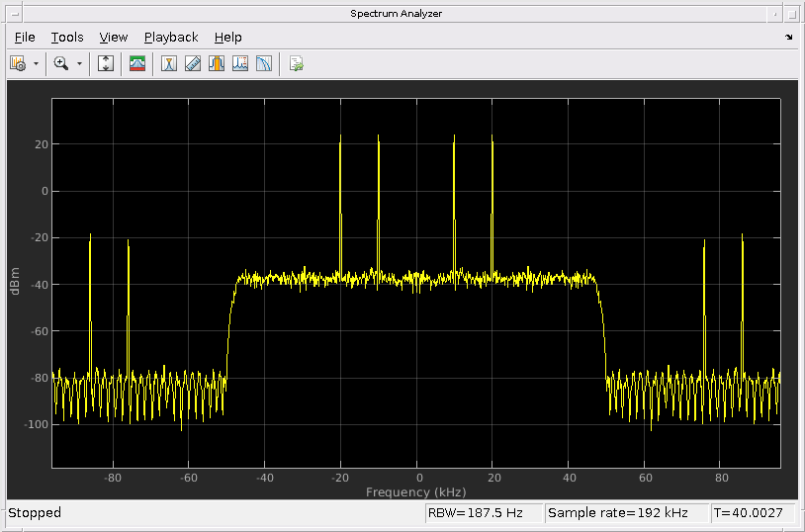Viewport: 805px width, 532px height.
Task: Click the T=40.0027 time status field
Action: point(753,512)
